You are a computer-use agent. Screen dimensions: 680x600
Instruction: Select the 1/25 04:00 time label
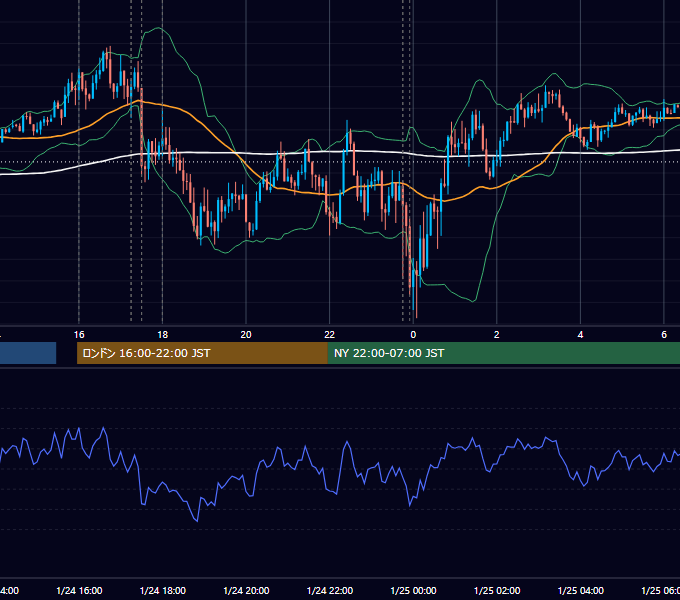pyautogui.click(x=581, y=590)
